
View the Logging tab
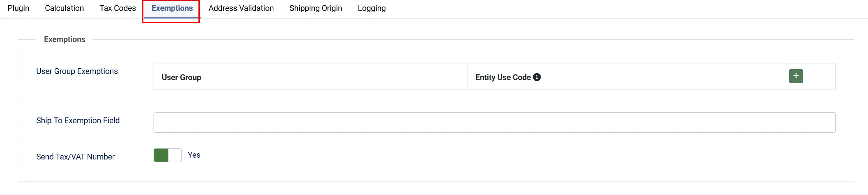tap(372, 8)
